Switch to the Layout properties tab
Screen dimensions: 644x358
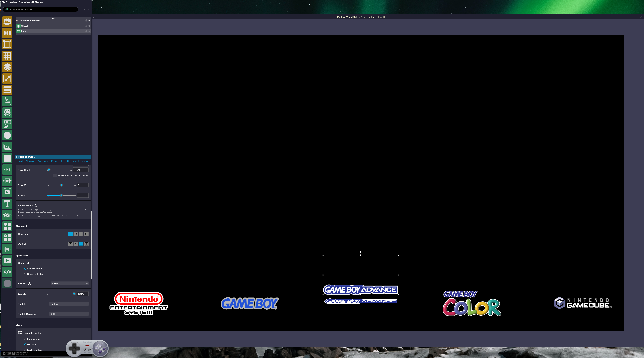point(20,161)
